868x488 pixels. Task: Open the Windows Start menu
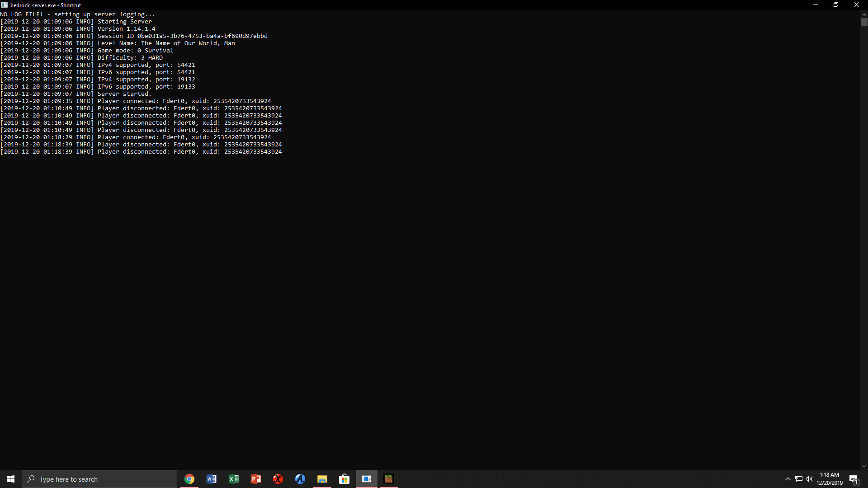pyautogui.click(x=11, y=479)
